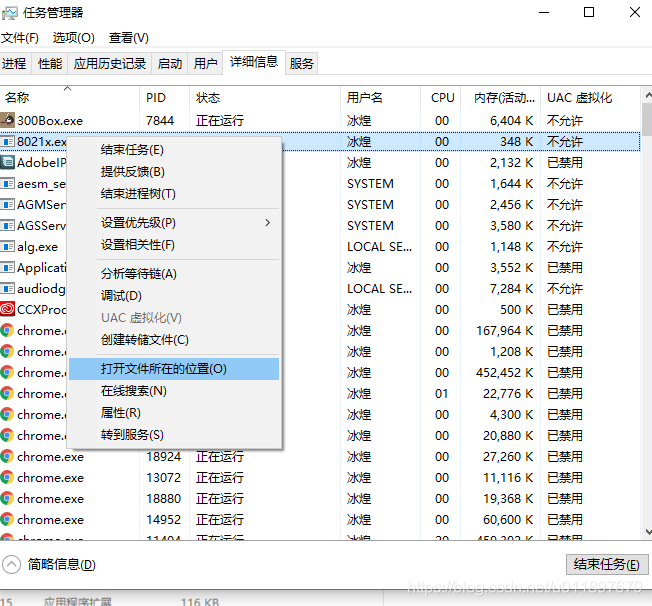Image resolution: width=652 pixels, height=606 pixels.
Task: Click PID cell 7844
Action: click(160, 121)
